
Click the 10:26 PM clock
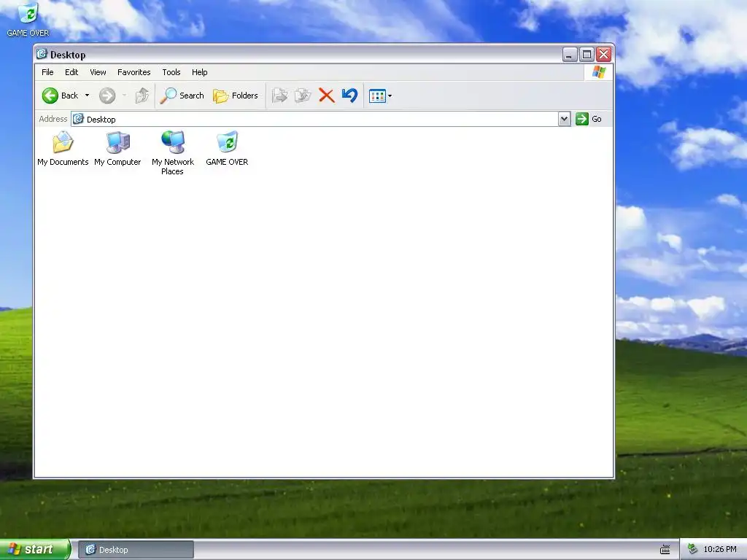pyautogui.click(x=720, y=550)
